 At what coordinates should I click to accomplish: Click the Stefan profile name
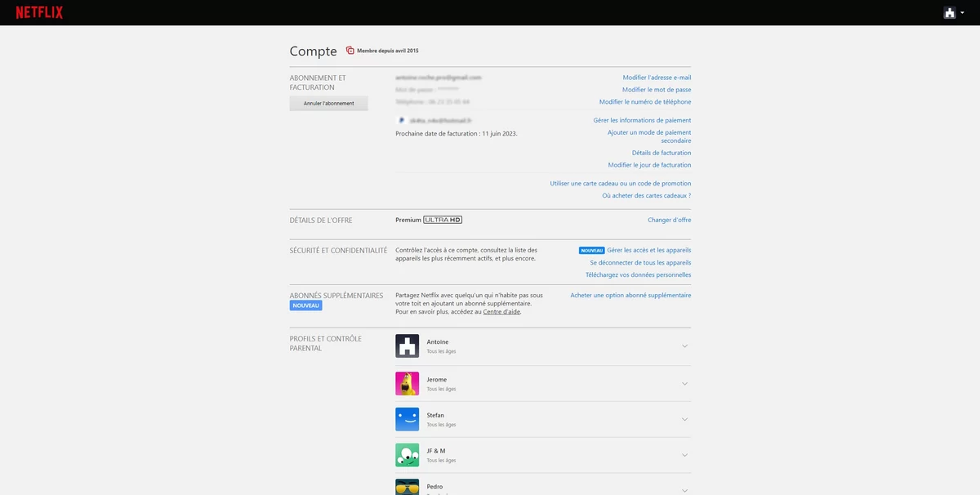click(436, 415)
